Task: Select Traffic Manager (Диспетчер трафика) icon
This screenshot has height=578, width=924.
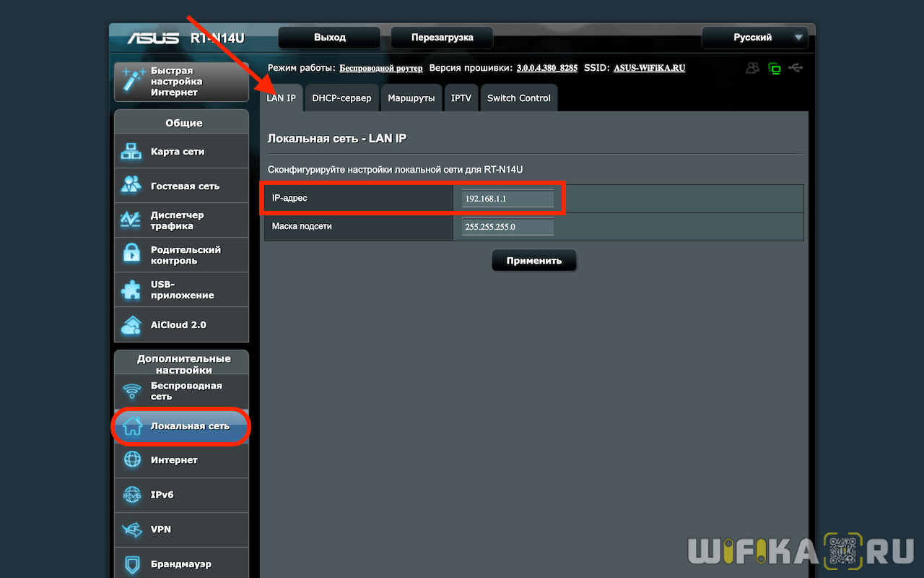Action: pos(131,220)
